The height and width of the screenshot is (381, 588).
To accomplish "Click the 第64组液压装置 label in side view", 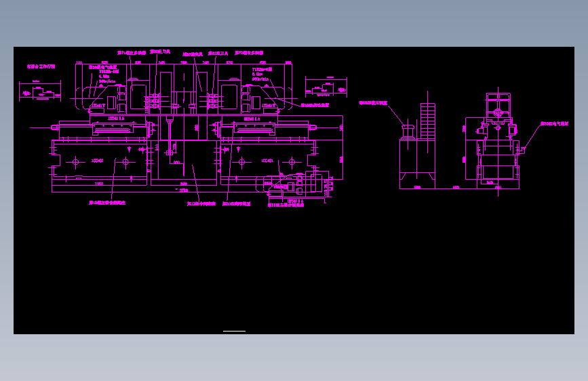I will point(373,103).
